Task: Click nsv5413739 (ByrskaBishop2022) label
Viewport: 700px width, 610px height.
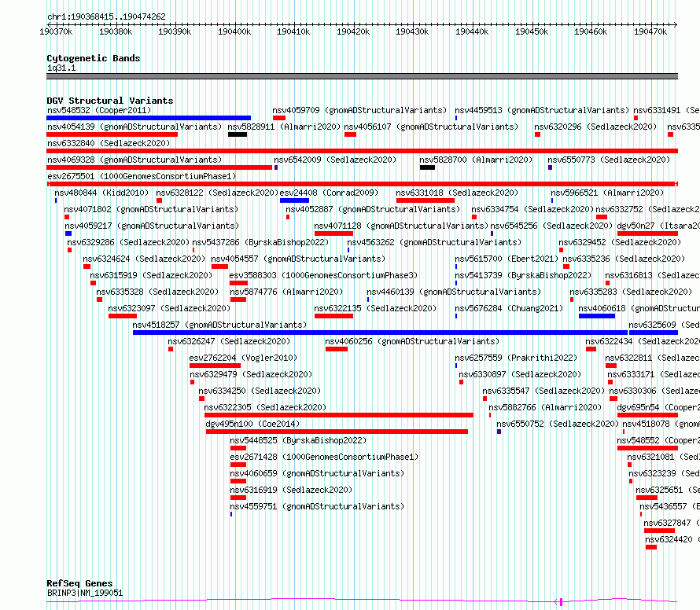Action: 523,275
